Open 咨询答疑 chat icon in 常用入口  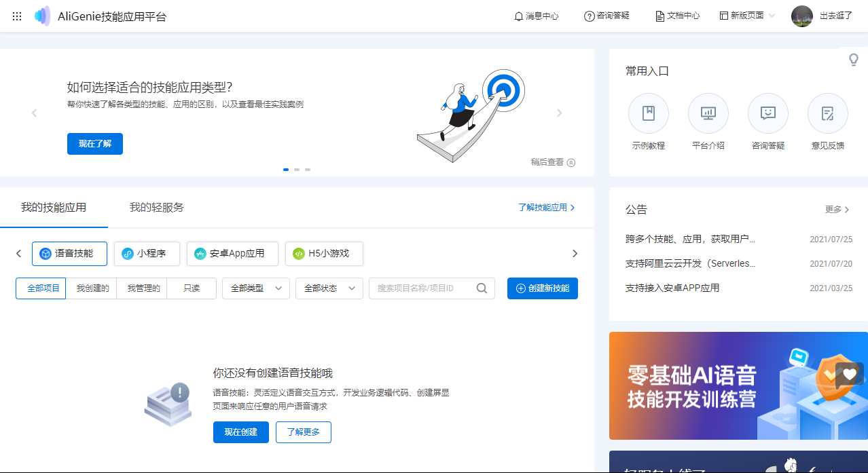(x=768, y=113)
